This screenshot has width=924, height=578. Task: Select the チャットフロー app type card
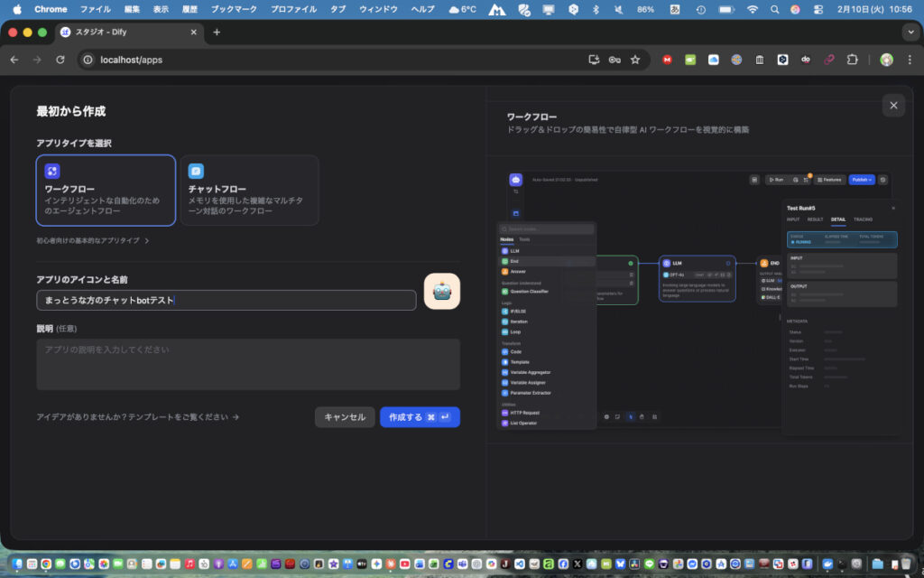point(249,190)
